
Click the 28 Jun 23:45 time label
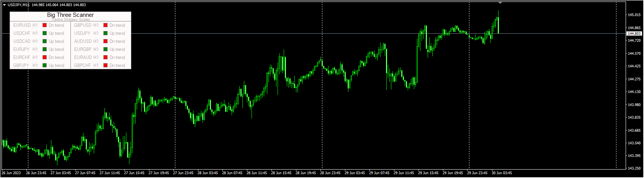click(330, 173)
